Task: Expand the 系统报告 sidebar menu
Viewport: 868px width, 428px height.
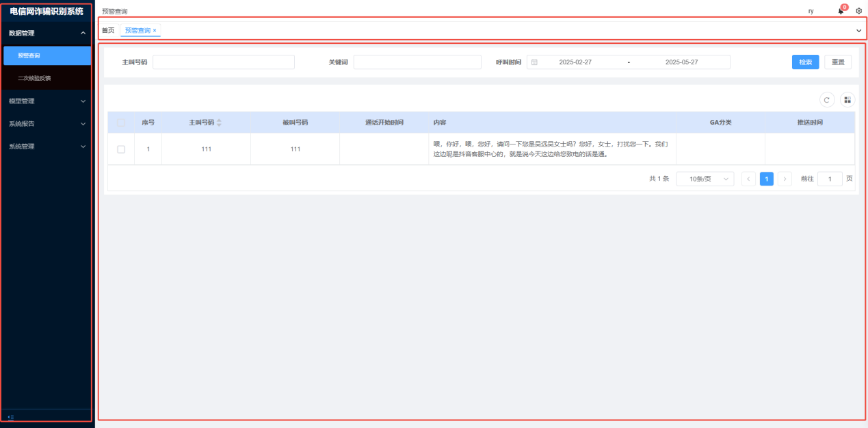Action: pyautogui.click(x=47, y=124)
